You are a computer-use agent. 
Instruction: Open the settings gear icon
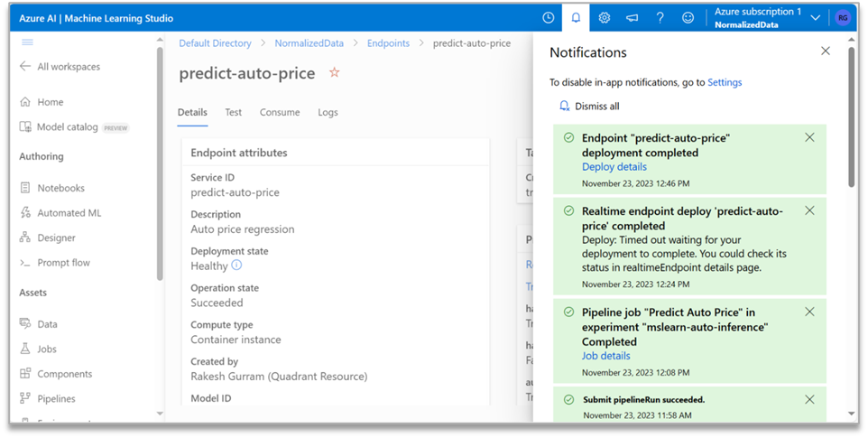coord(604,18)
